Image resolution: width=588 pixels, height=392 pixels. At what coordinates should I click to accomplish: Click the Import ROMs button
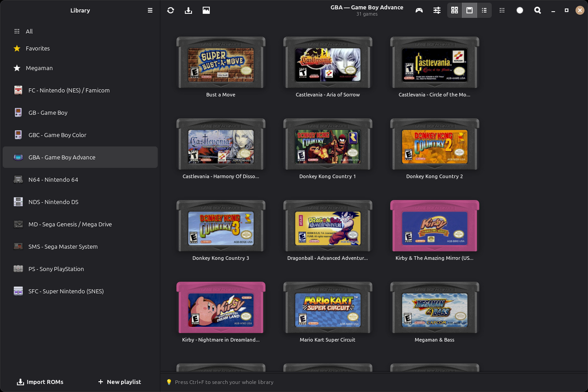click(x=40, y=382)
